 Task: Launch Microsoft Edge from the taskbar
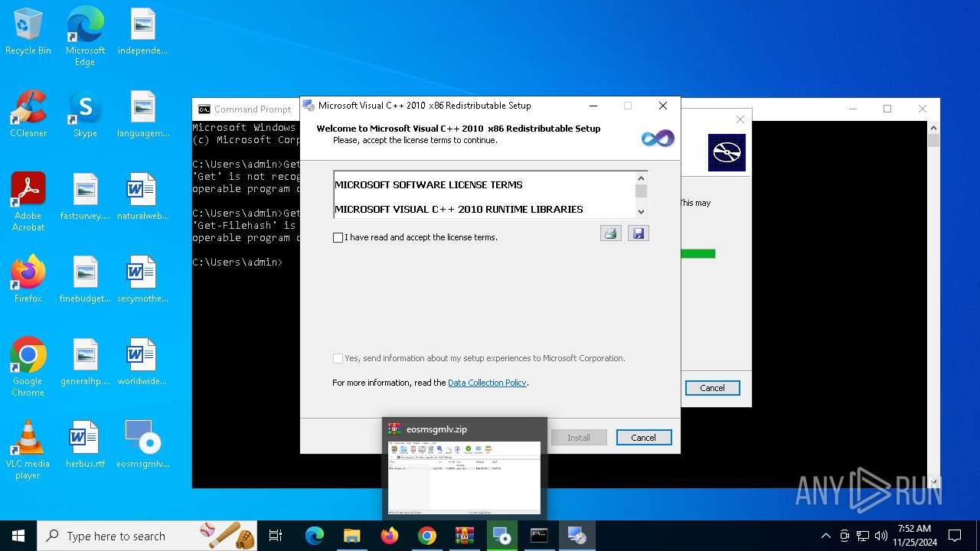315,536
